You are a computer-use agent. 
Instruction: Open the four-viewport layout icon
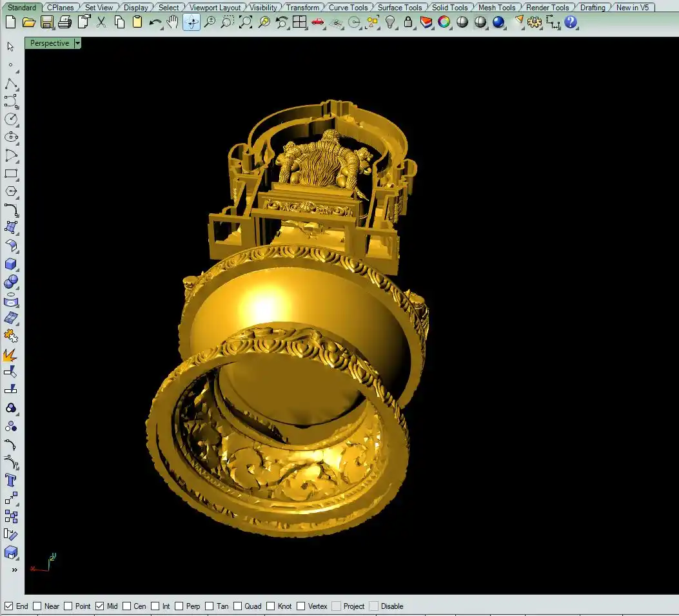[x=299, y=22]
